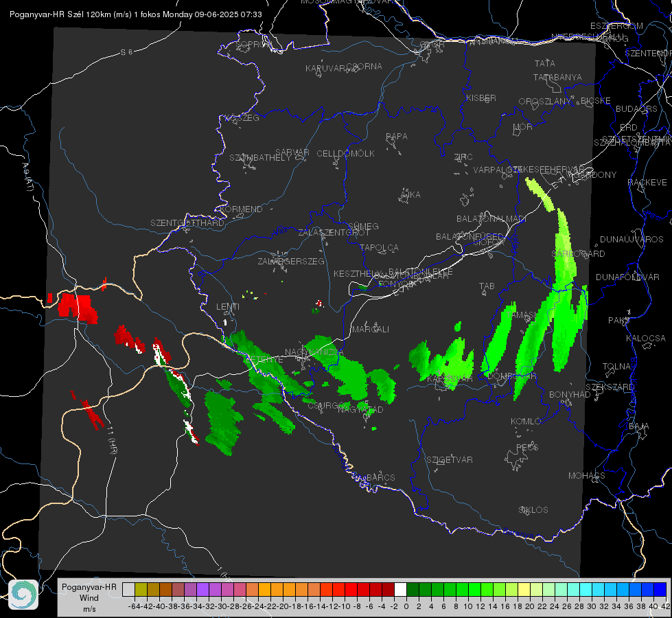The height and width of the screenshot is (618, 672).
Task: Click the KALOCSA city label
Action: point(646,339)
